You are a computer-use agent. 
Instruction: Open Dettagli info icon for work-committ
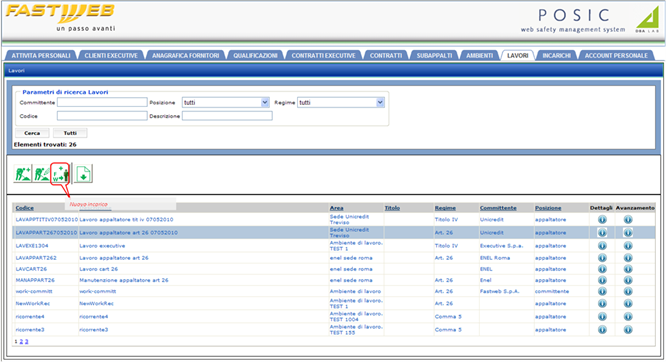coord(602,291)
